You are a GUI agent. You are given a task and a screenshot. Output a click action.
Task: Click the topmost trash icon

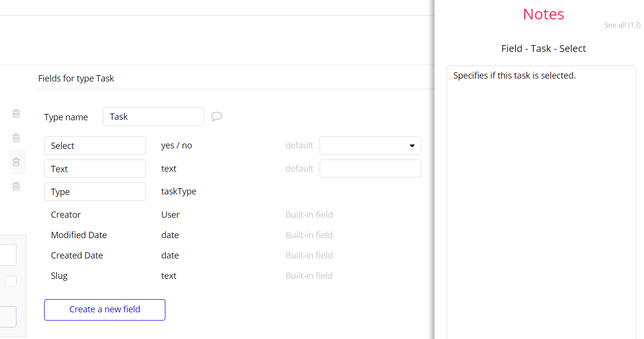point(16,113)
